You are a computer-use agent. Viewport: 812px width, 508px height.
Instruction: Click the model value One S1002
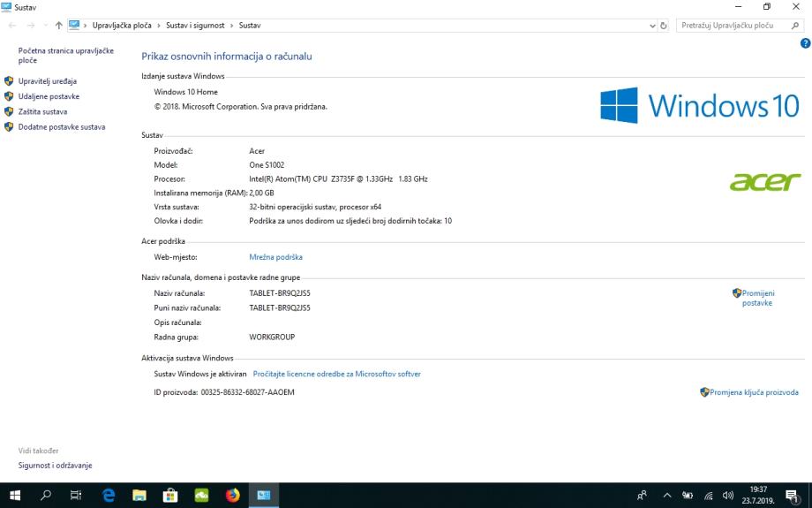(x=267, y=165)
